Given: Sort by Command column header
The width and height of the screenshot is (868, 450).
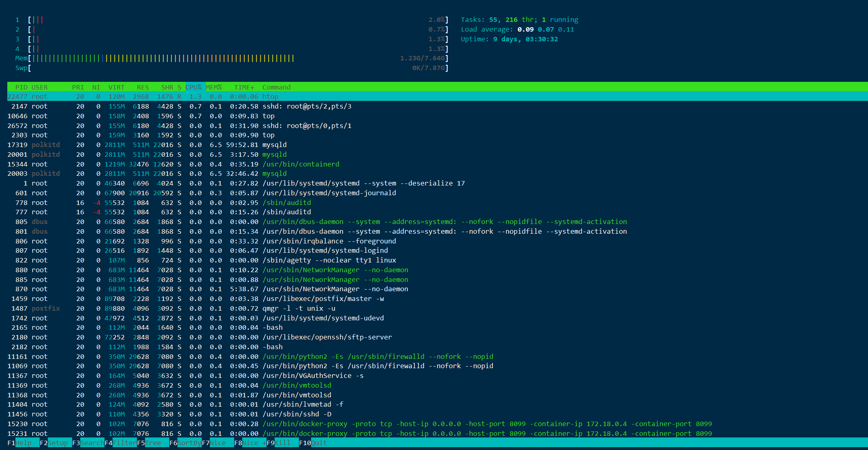Looking at the screenshot, I should coord(277,87).
